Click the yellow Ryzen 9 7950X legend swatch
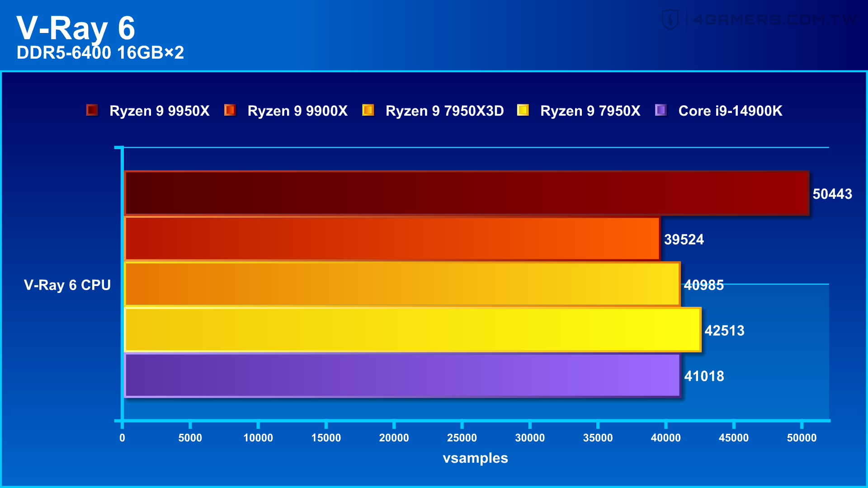 pyautogui.click(x=523, y=110)
